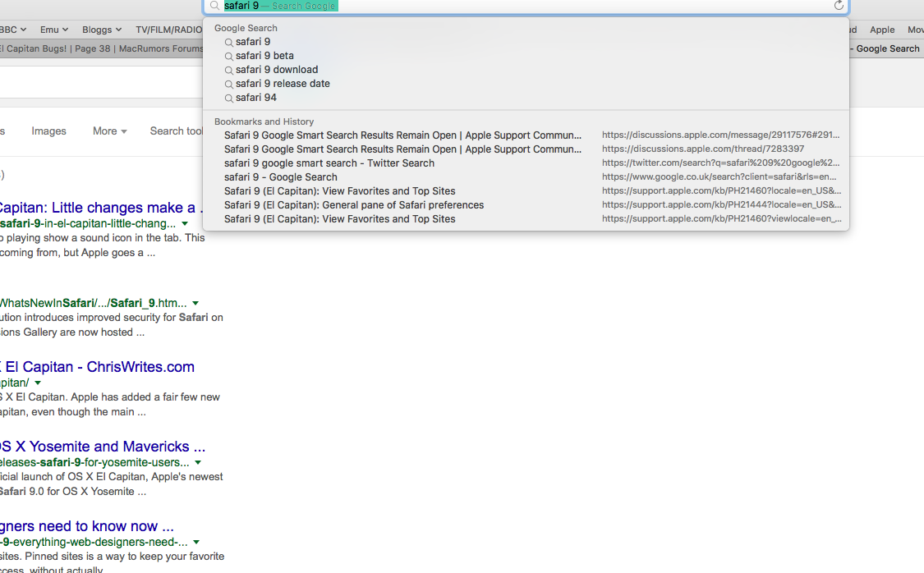Click magnifier icon beside 'safari 9 beta'
This screenshot has width=924, height=573.
click(228, 57)
